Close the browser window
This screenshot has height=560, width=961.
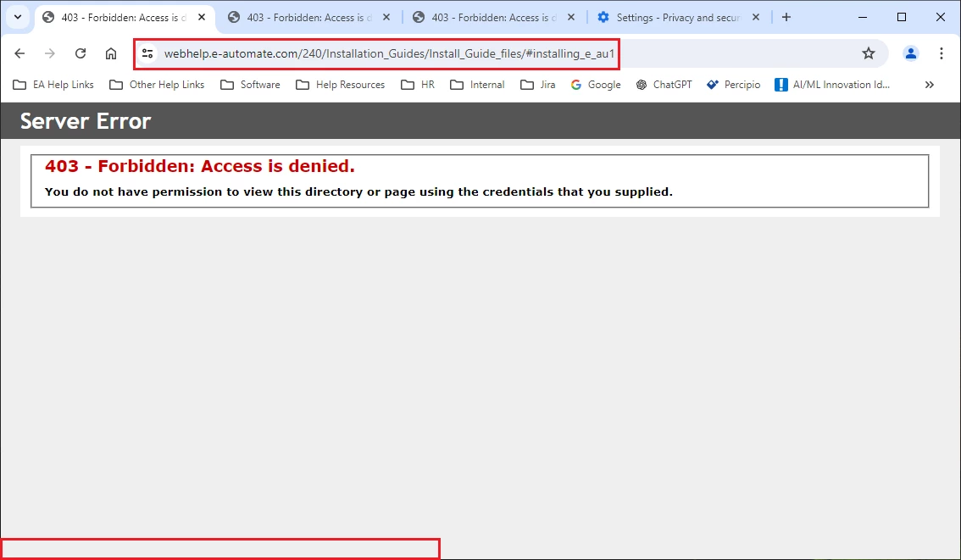(x=941, y=17)
